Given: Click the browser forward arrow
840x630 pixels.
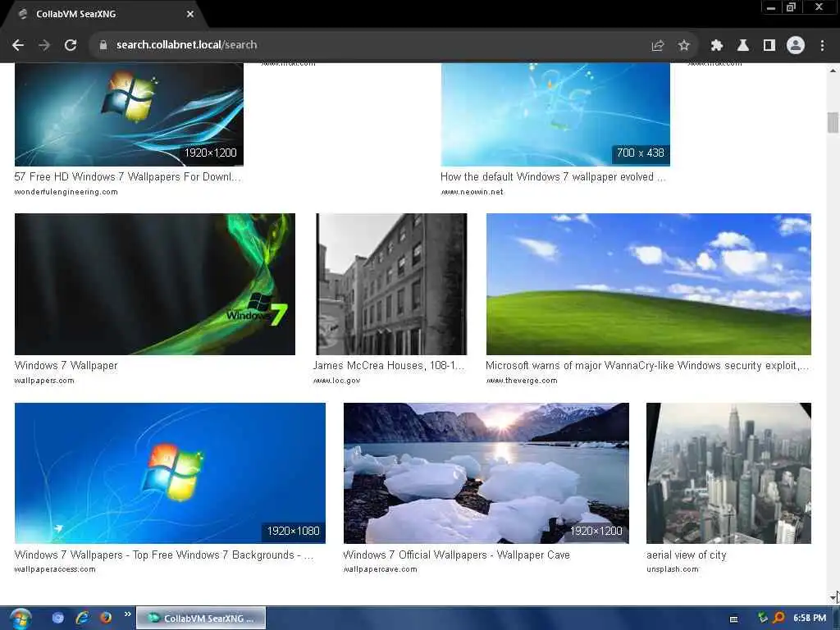Looking at the screenshot, I should tap(44, 45).
